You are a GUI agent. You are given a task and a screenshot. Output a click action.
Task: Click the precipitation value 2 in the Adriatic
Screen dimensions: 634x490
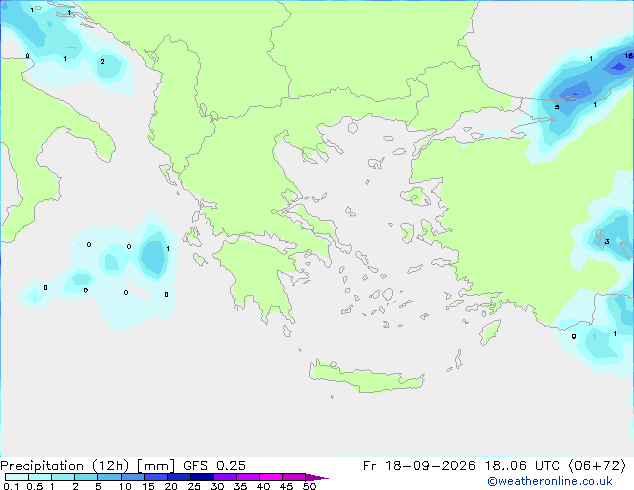coord(102,61)
